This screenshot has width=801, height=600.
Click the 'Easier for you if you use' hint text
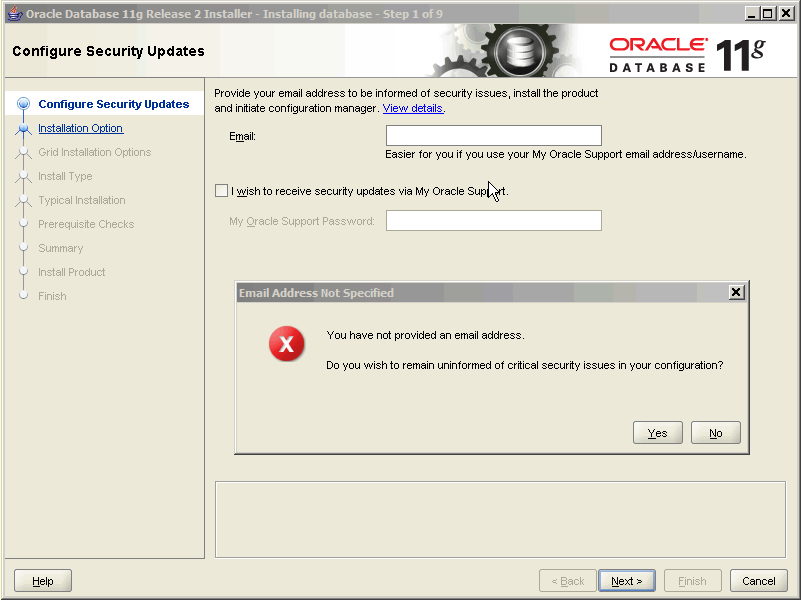pos(566,154)
